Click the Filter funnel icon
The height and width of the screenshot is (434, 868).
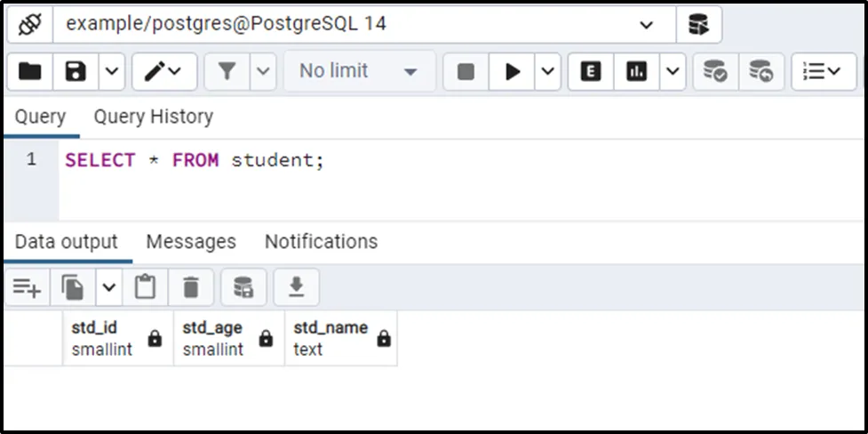[227, 72]
